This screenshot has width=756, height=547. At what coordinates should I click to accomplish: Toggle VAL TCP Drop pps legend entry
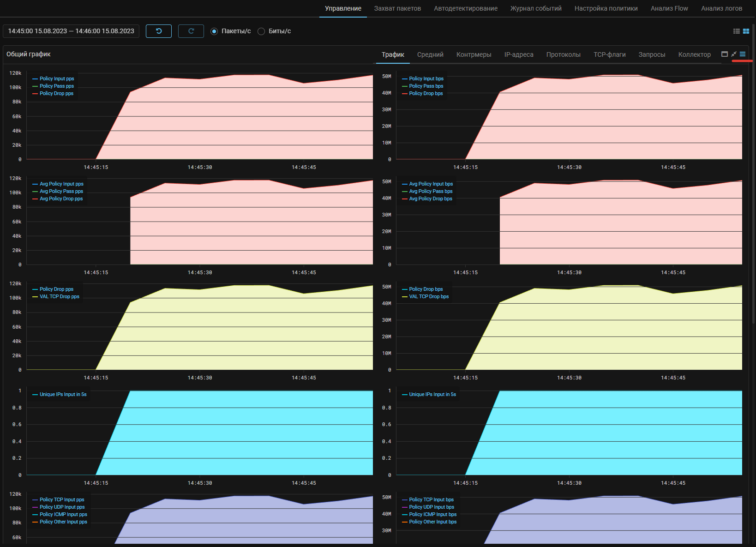click(59, 297)
